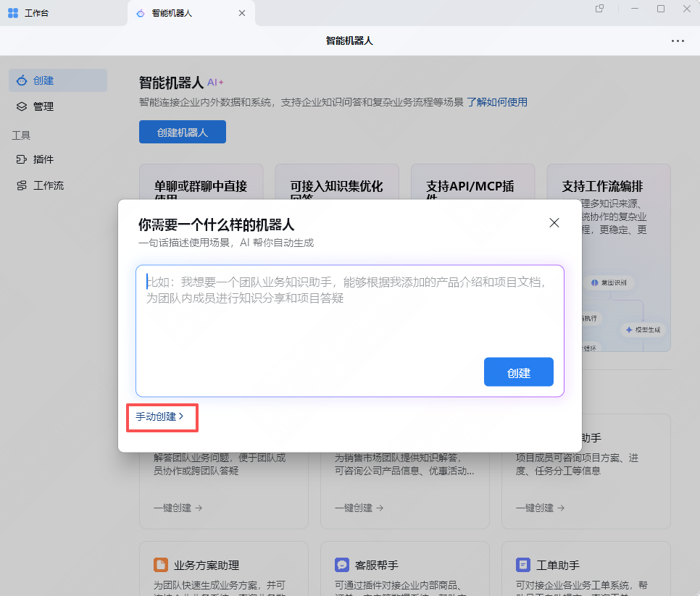
Task: Click the 管理 layers icon in sidebar
Action: [x=22, y=106]
